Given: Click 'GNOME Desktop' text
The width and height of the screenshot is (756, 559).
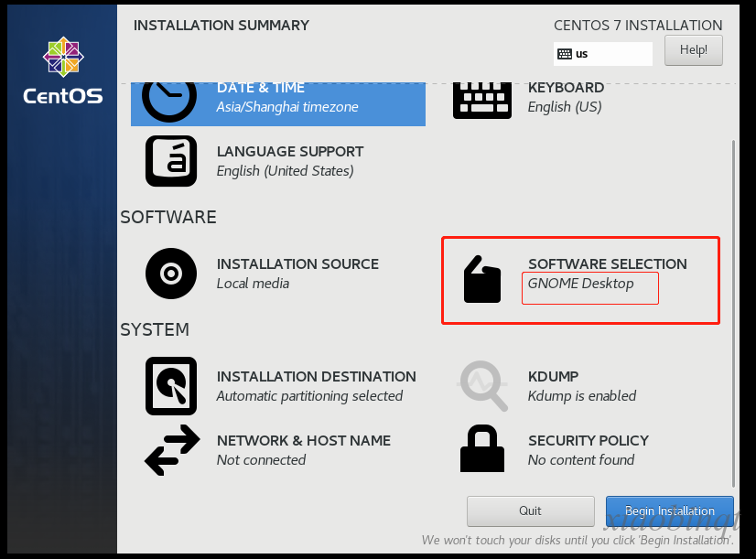Looking at the screenshot, I should click(x=580, y=284).
